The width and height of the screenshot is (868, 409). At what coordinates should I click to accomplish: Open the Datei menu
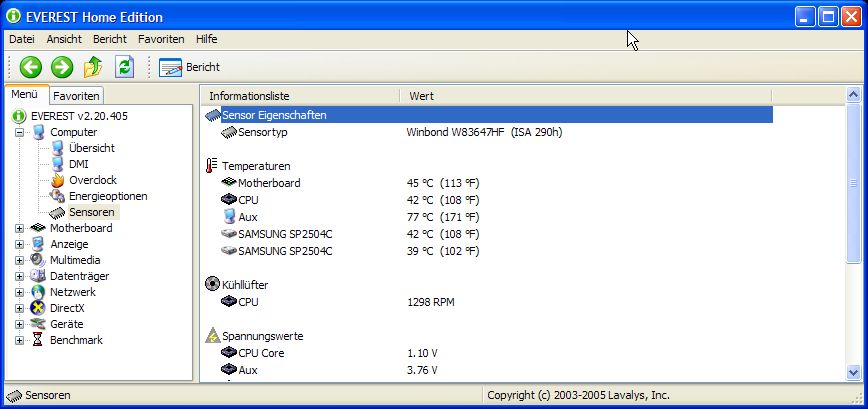(22, 39)
